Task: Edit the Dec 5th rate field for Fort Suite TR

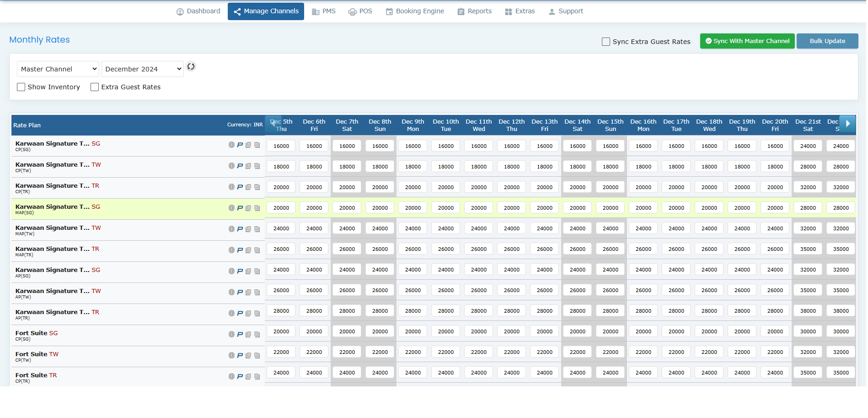Action: pyautogui.click(x=281, y=372)
